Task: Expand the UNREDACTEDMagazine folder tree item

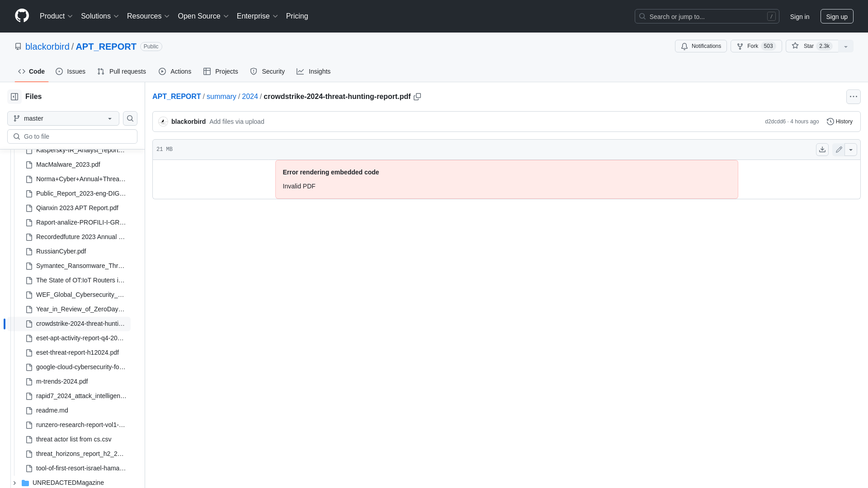Action: pyautogui.click(x=14, y=482)
